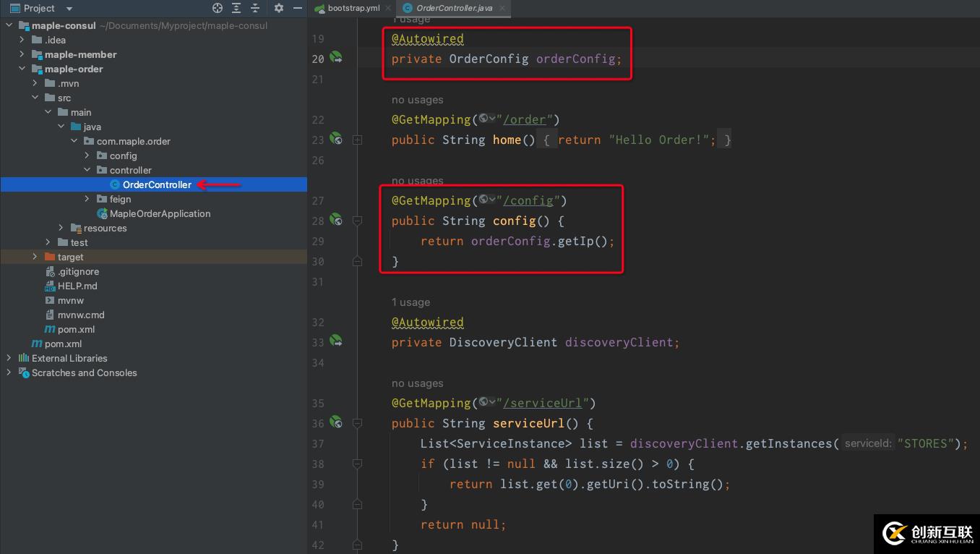This screenshot has height=554, width=980.
Task: Select MapleOrderApplication in project tree
Action: tap(160, 213)
